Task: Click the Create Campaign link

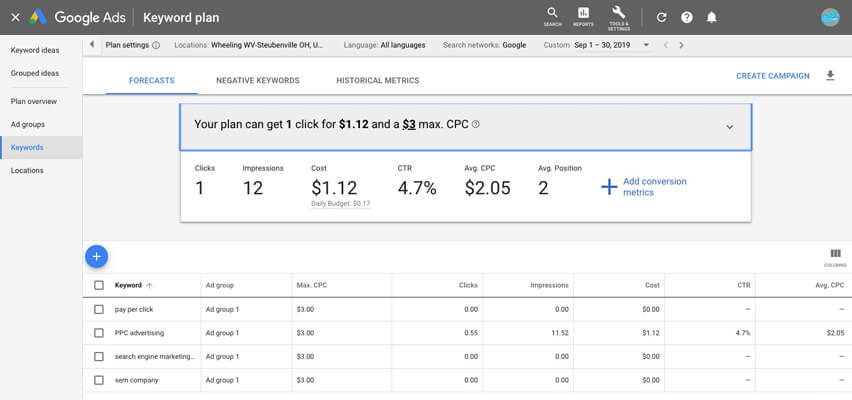Action: [x=772, y=76]
